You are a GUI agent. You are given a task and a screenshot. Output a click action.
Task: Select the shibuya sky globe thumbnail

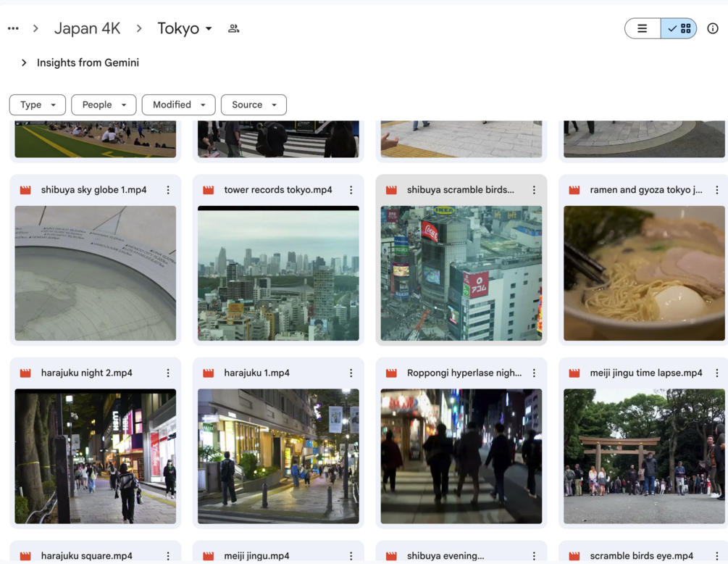[95, 273]
